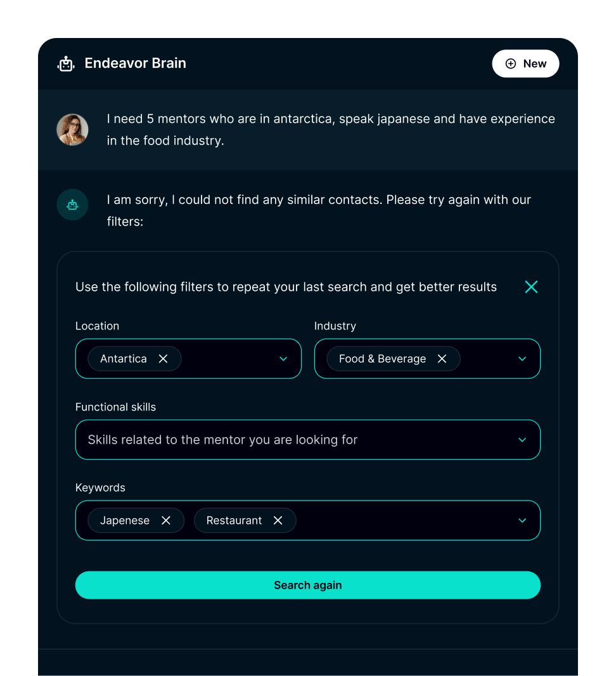Remove the Antartica location chip via its X
Image resolution: width=616 pixels, height=676 pixels.
click(163, 359)
